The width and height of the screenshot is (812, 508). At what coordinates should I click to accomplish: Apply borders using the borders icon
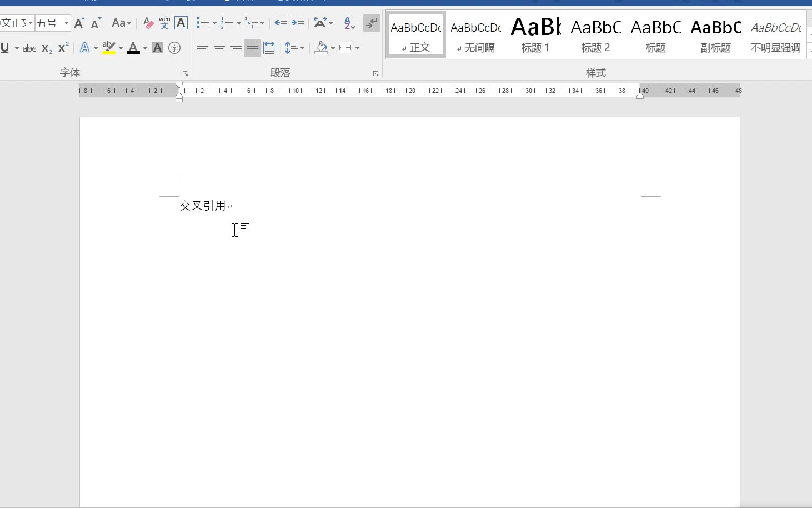345,48
